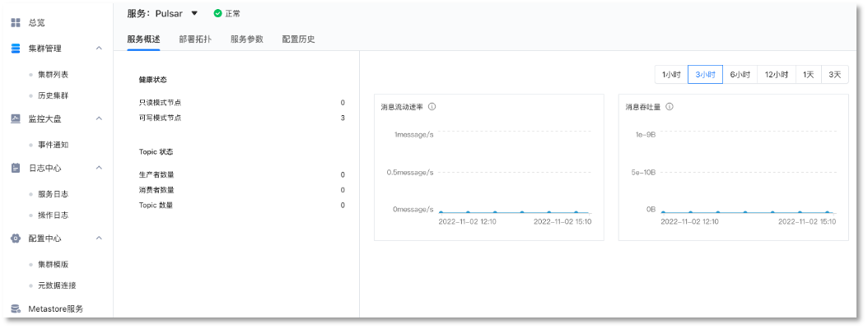Click the 消息吞吐量 chart title
Screen dimensions: 868x329
click(x=643, y=107)
